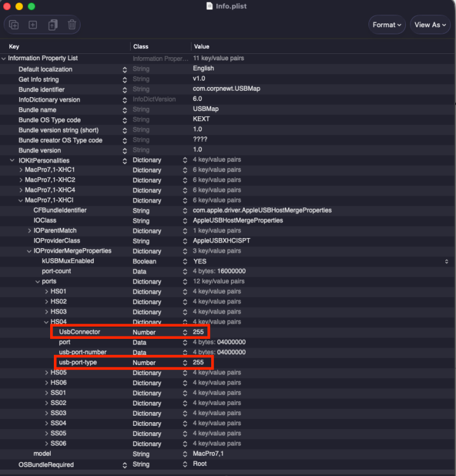Collapse the IOKitPersonalities dictionary
This screenshot has height=476, width=456.
[12, 161]
